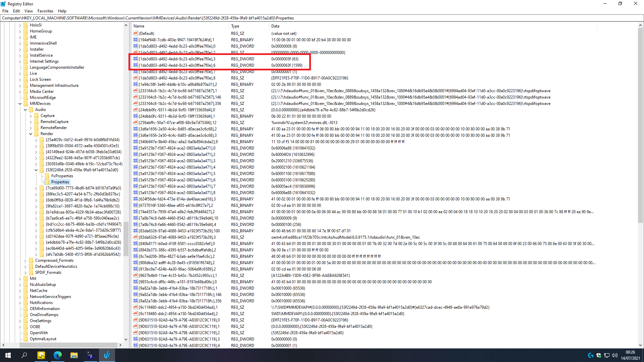644x362 pixels.
Task: Select the {e4dbbb78-a7fe-4c82-88b7-54f8b2d0cd26} key
Action: click(x=83, y=242)
